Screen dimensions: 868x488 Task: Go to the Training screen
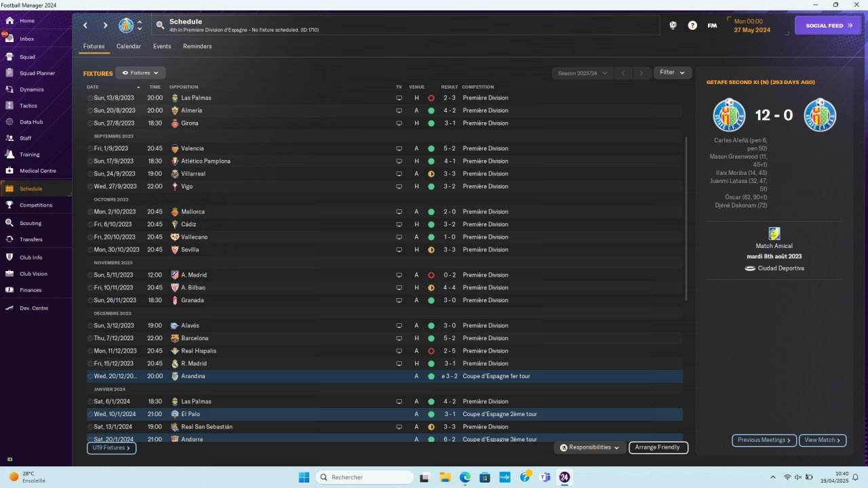click(x=29, y=155)
